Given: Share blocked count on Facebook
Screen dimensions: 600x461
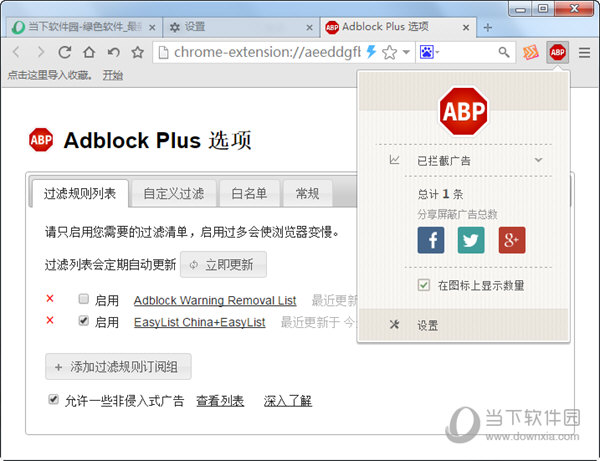Looking at the screenshot, I should 431,240.
